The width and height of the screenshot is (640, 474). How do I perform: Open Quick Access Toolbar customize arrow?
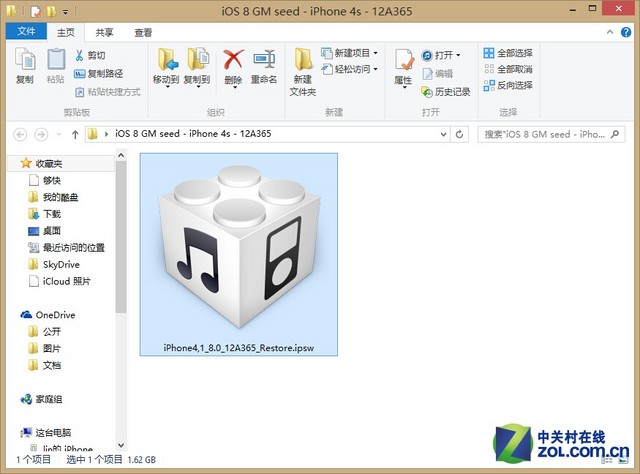pos(65,12)
